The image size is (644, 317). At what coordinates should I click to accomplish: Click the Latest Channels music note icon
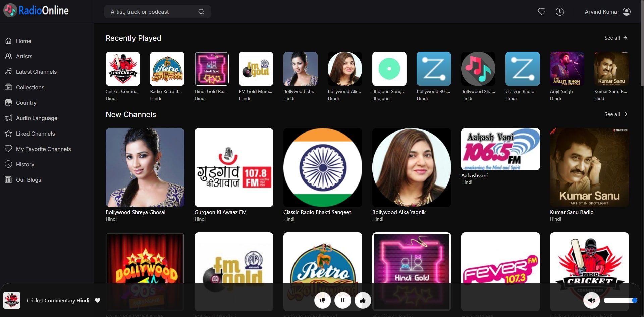pyautogui.click(x=8, y=71)
